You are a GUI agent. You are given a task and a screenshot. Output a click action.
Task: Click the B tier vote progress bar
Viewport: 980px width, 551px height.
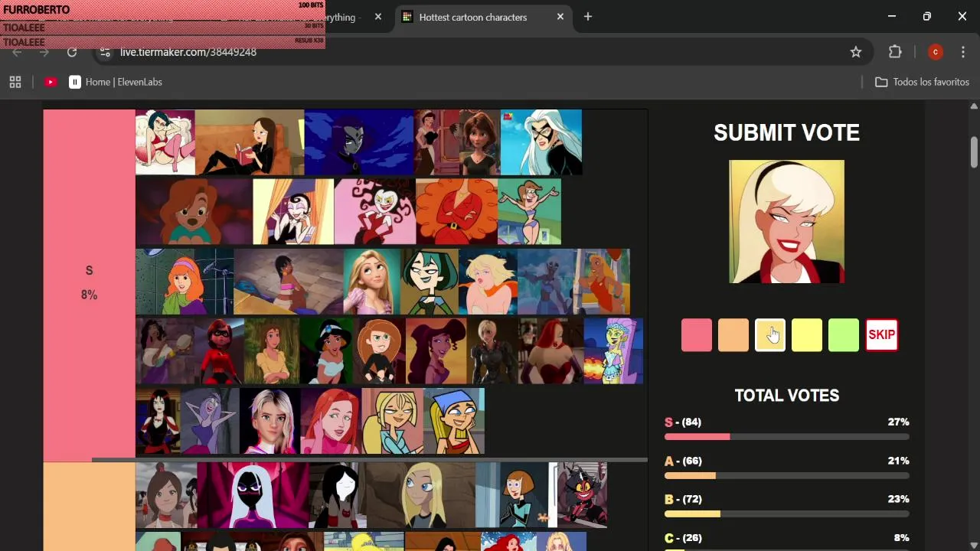787,514
